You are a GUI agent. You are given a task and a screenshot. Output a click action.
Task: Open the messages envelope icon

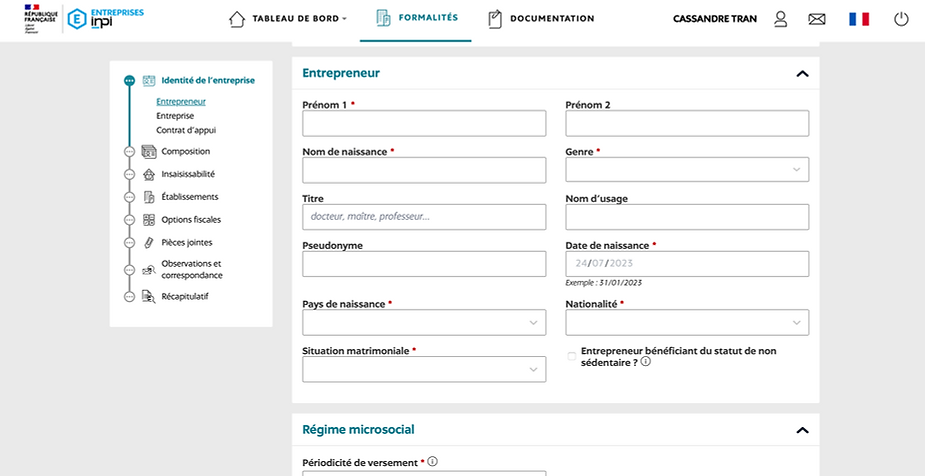click(817, 19)
